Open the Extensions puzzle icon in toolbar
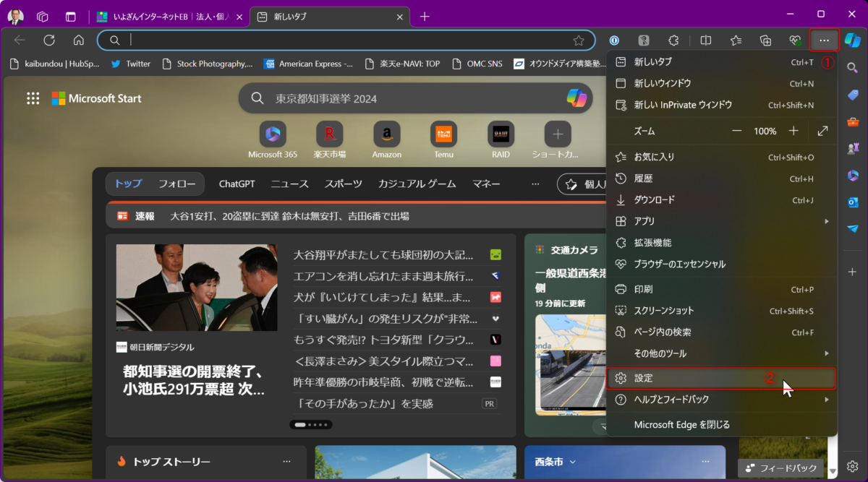Viewport: 868px width, 482px height. 673,40
